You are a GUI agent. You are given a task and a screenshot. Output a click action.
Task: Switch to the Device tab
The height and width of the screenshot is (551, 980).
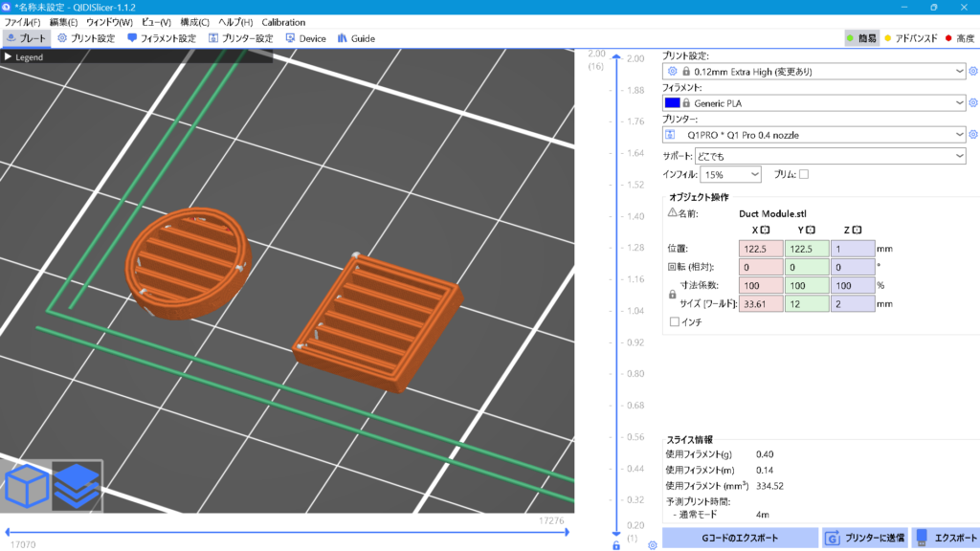(305, 38)
